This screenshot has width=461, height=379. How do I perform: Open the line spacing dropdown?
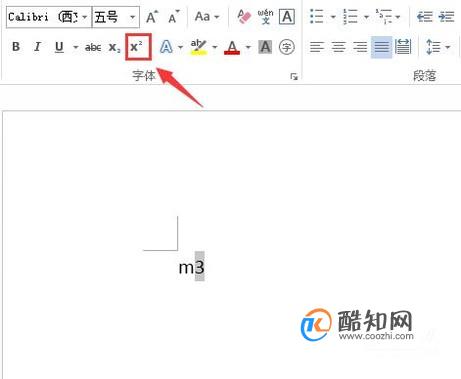pos(438,47)
